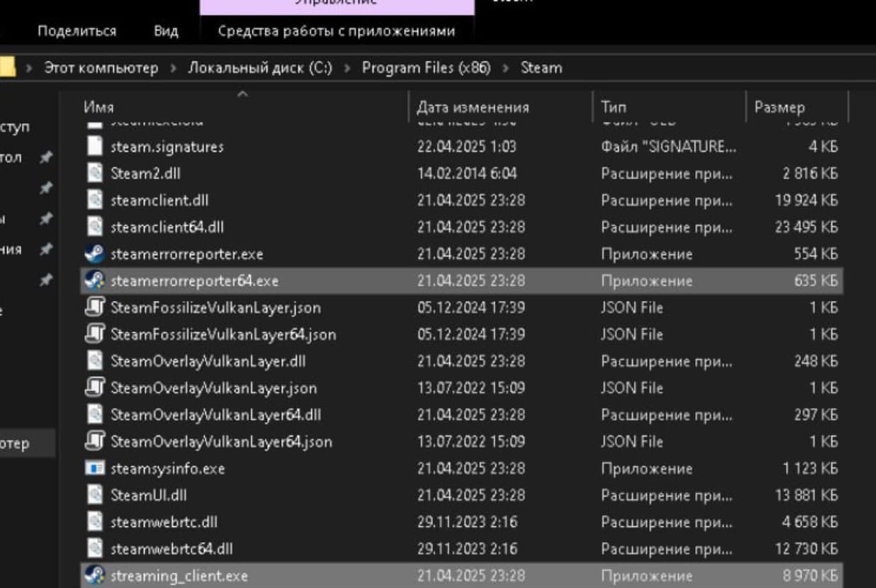
Task: Click the Steam2.dll file icon
Action: (94, 174)
